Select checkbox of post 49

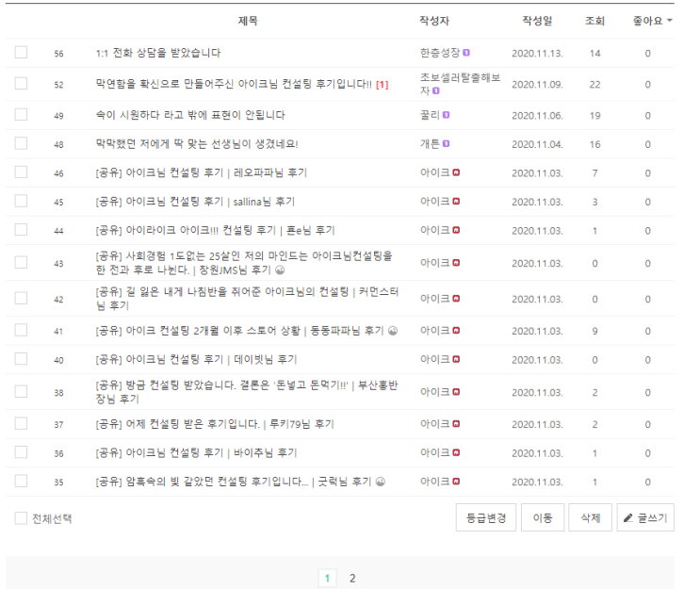[21, 115]
